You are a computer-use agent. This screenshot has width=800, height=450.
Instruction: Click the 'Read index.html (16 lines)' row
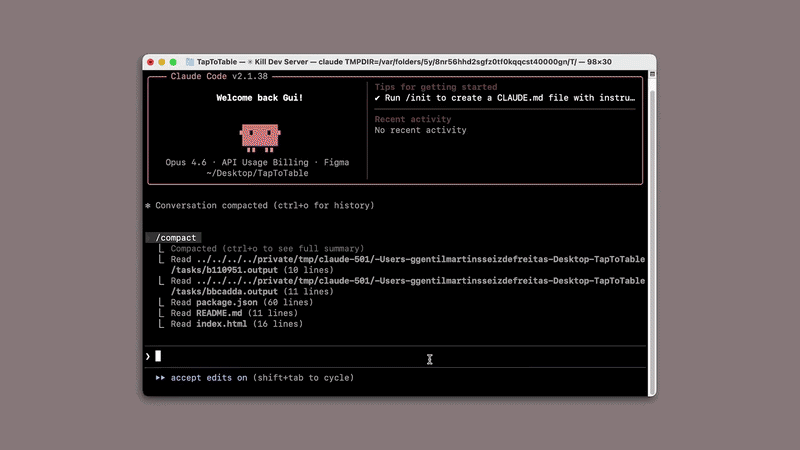(236, 323)
